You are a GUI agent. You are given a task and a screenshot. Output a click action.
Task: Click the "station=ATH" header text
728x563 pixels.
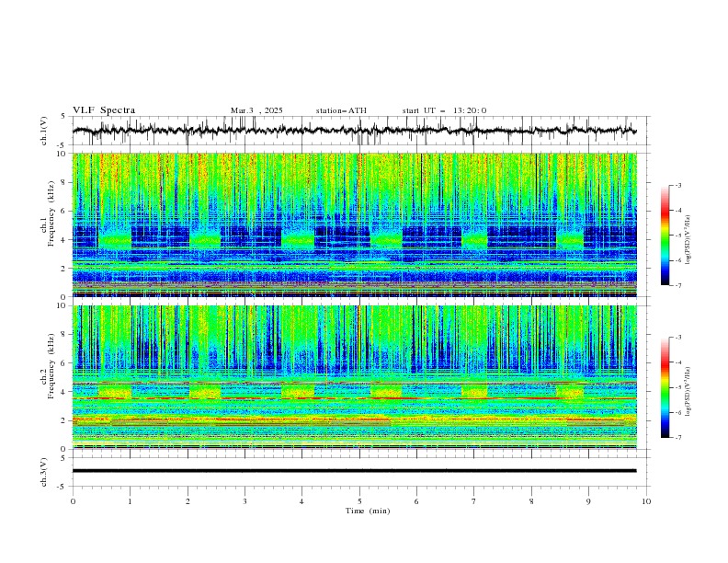pyautogui.click(x=341, y=110)
